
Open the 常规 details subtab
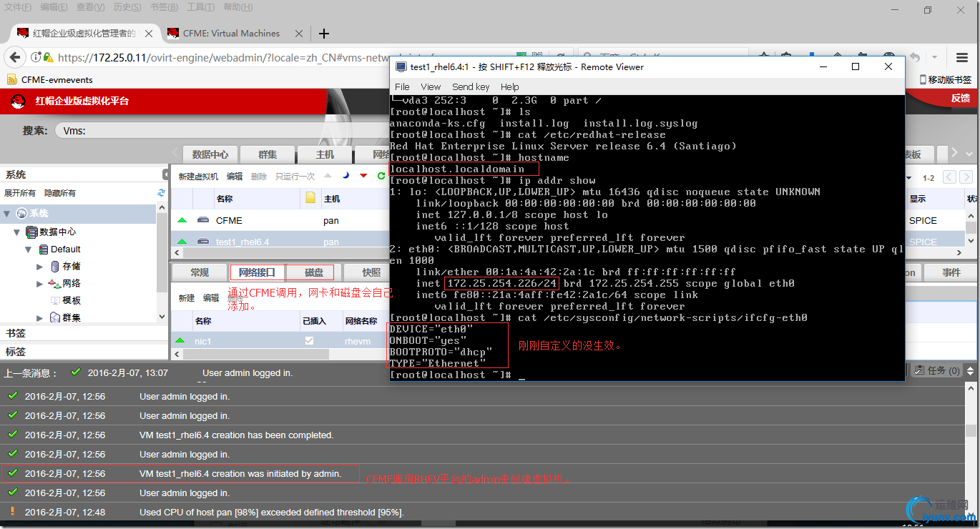pyautogui.click(x=200, y=272)
